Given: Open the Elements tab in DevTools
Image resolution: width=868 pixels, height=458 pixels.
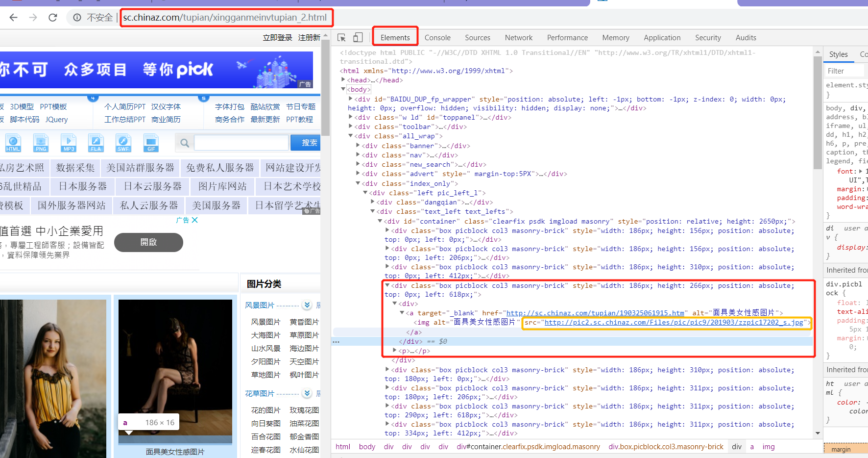Looking at the screenshot, I should click(395, 38).
